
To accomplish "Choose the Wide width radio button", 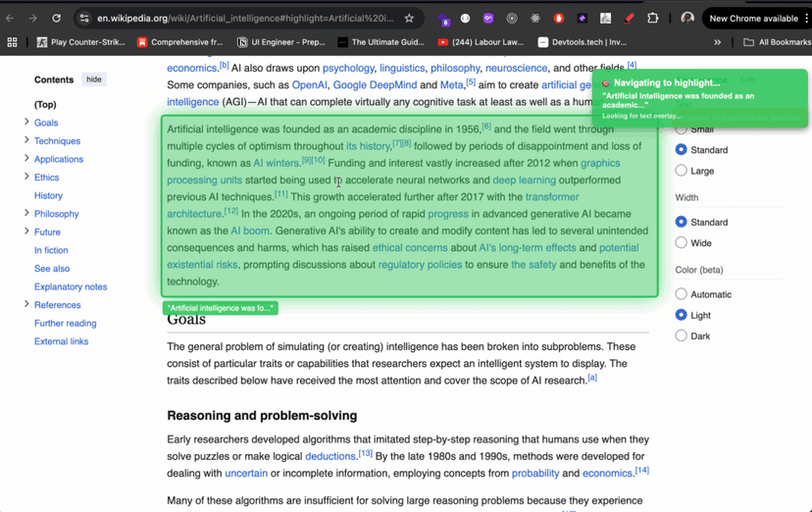I will click(x=681, y=243).
